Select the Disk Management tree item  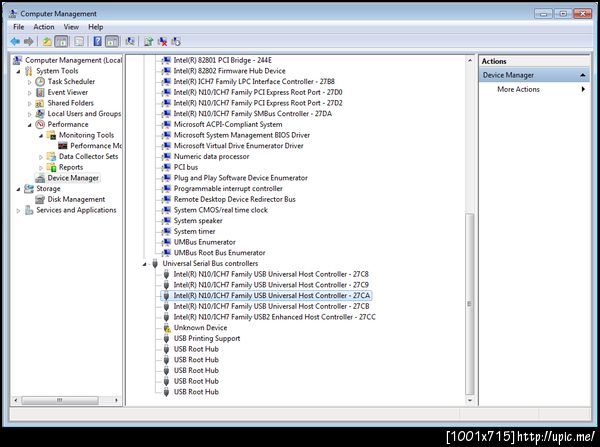pyautogui.click(x=76, y=199)
